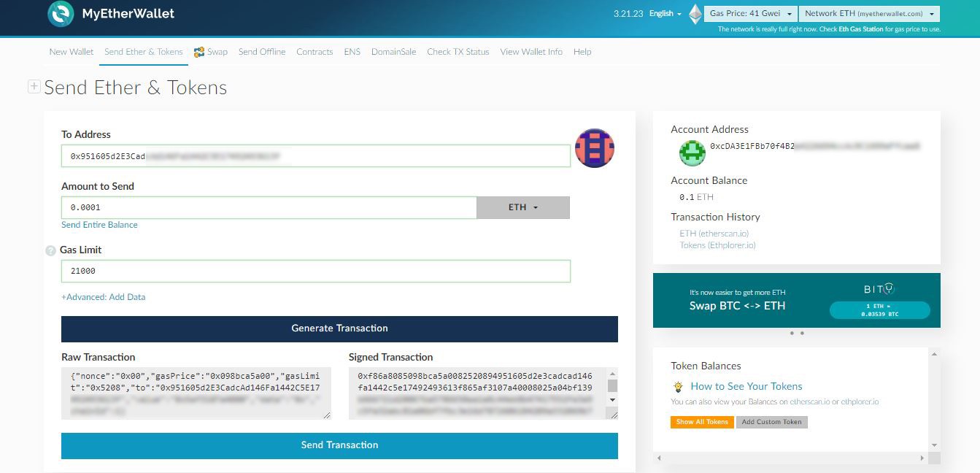Open the ETH currency unit dropdown
The height and width of the screenshot is (473, 980).
coord(522,207)
